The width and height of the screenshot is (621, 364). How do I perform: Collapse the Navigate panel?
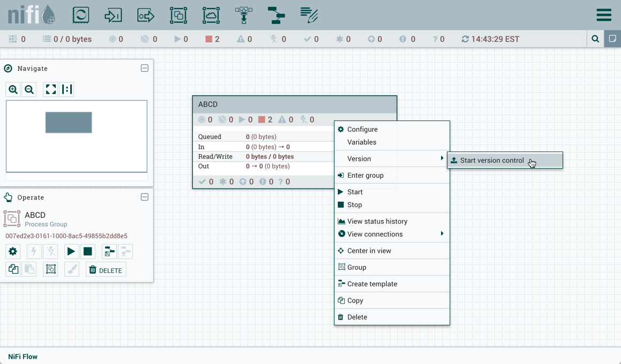pyautogui.click(x=145, y=69)
